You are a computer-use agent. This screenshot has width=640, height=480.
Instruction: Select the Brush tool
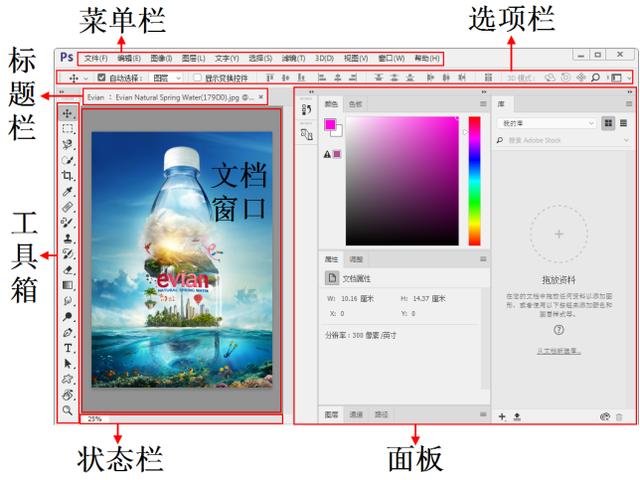pos(67,222)
